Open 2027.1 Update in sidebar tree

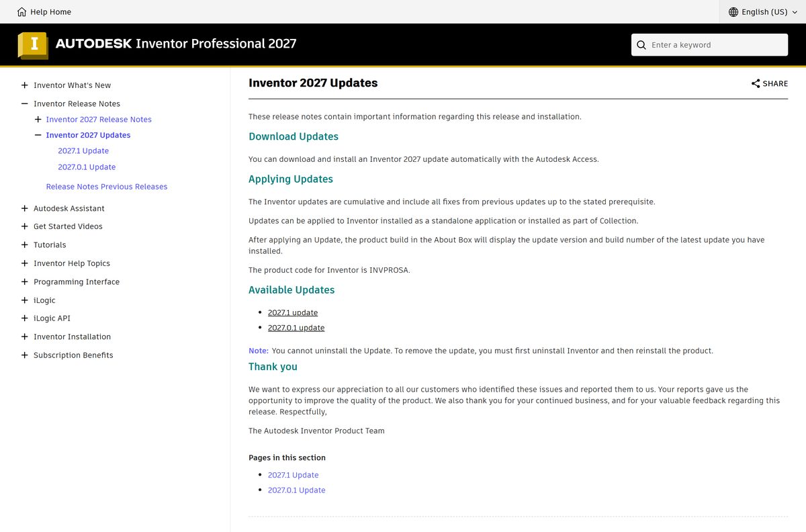click(x=83, y=151)
